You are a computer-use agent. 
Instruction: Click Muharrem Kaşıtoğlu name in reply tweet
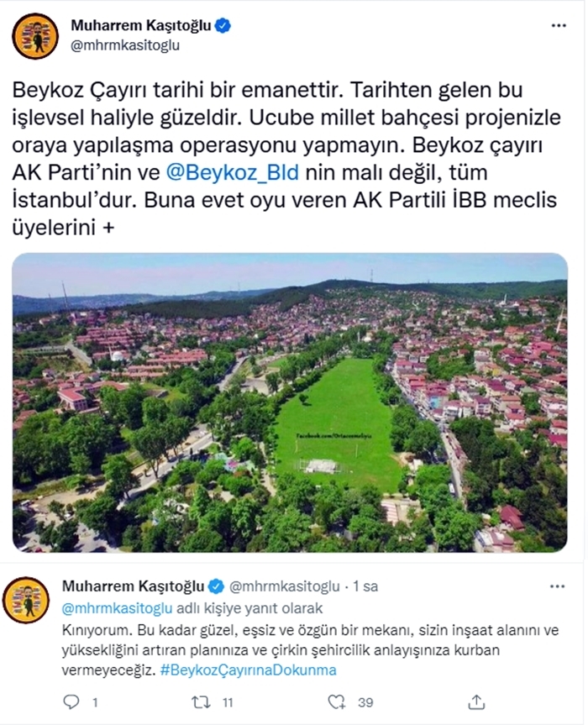tap(133, 586)
